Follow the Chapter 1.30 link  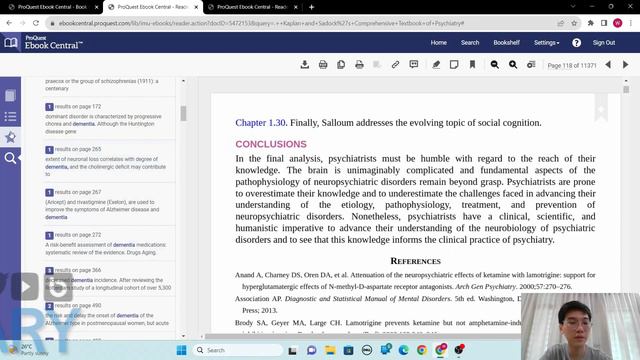point(260,123)
